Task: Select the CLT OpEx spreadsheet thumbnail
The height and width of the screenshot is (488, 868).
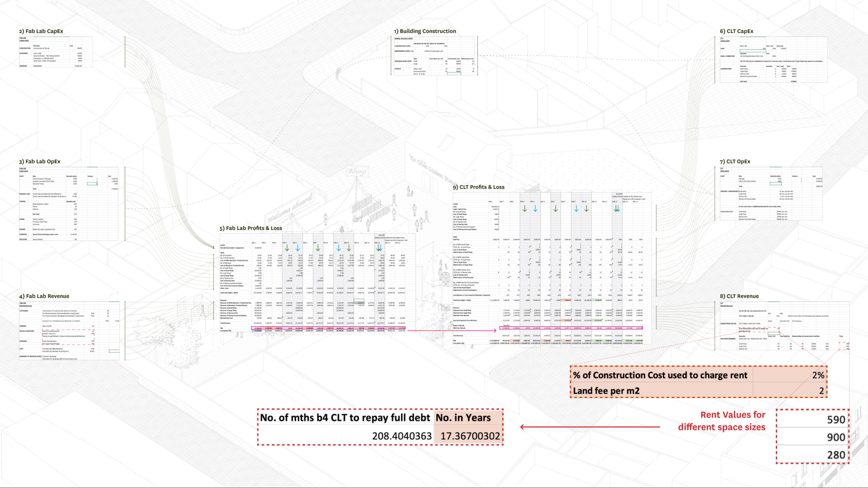Action: click(771, 194)
